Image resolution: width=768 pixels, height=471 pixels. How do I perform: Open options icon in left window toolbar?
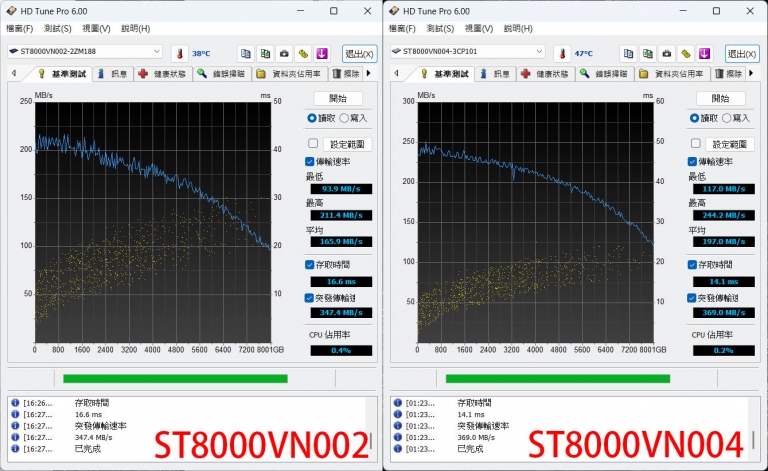[x=303, y=53]
